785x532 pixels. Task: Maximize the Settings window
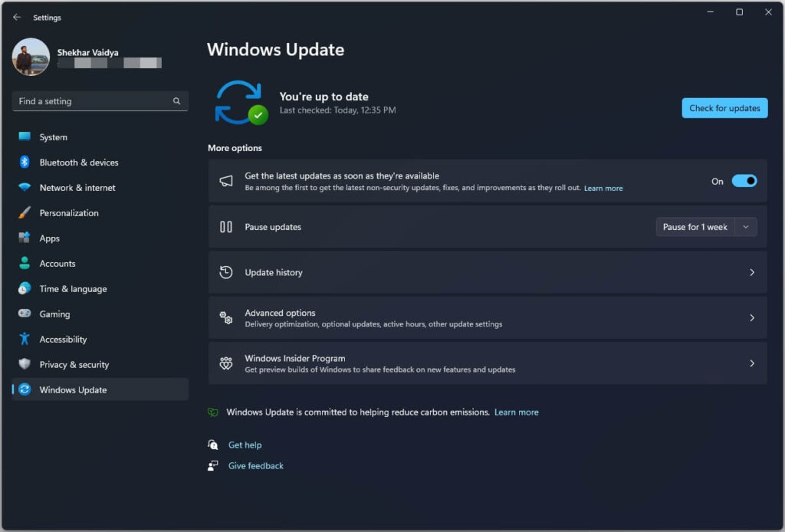click(x=739, y=12)
